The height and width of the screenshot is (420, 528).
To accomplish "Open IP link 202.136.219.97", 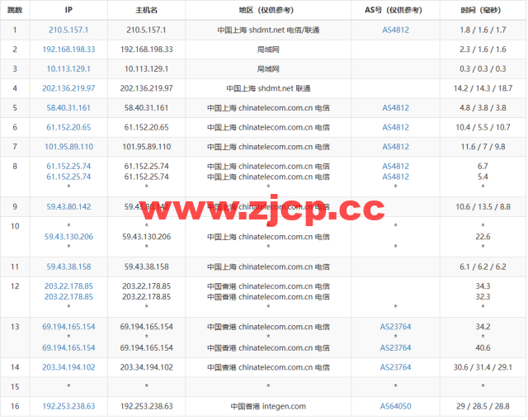I will 68,88.
